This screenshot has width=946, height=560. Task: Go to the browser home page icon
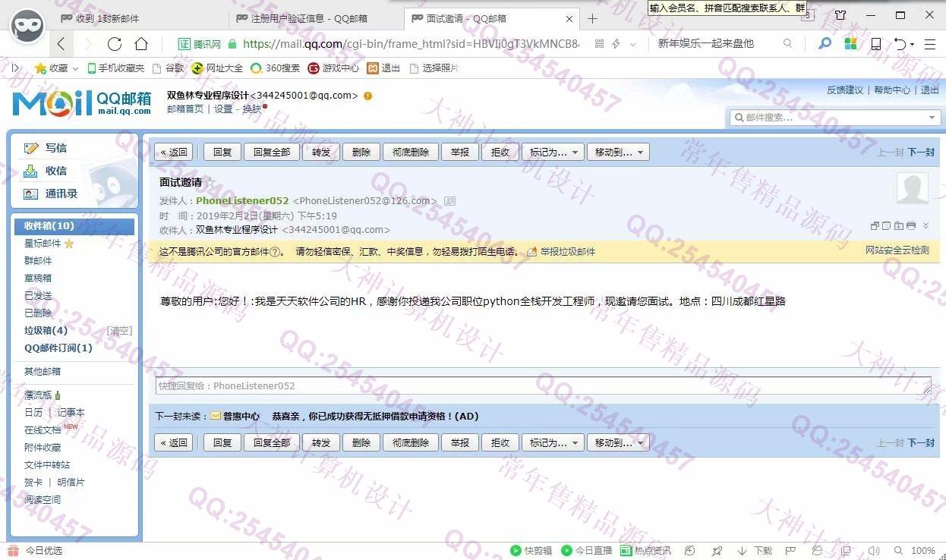[141, 44]
